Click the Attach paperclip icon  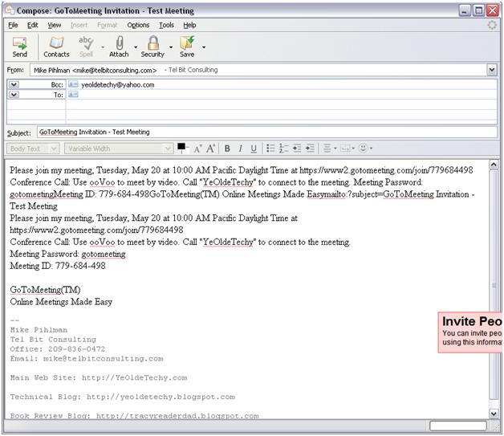(x=119, y=47)
